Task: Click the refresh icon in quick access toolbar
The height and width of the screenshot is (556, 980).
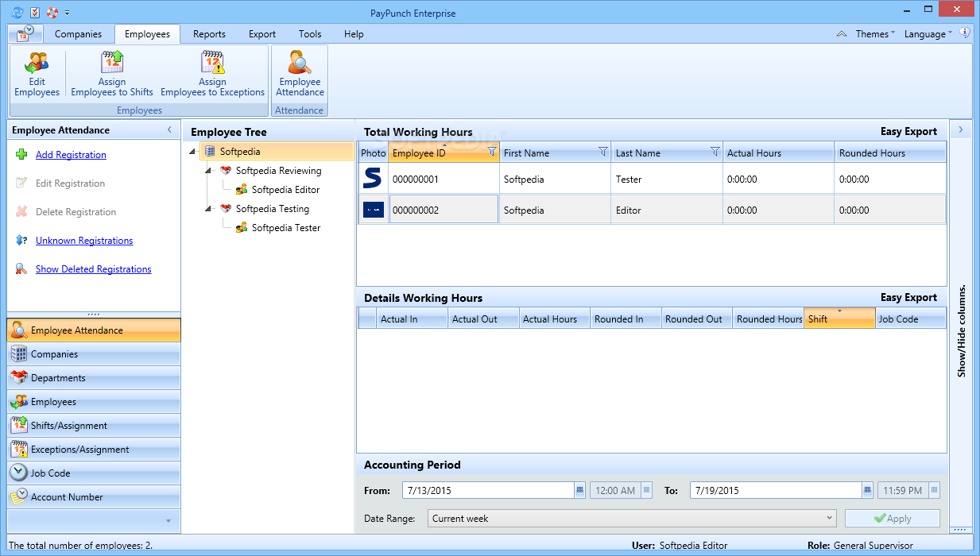Action: click(17, 12)
